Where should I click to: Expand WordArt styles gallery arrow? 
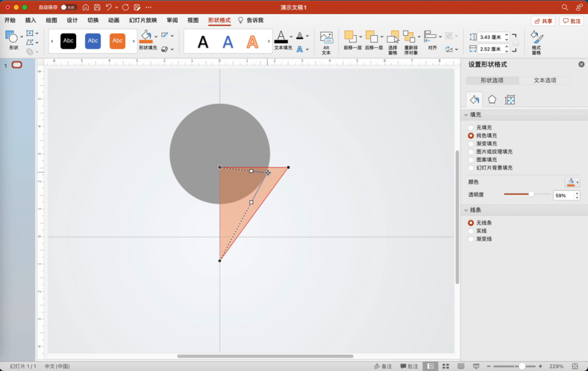269,41
